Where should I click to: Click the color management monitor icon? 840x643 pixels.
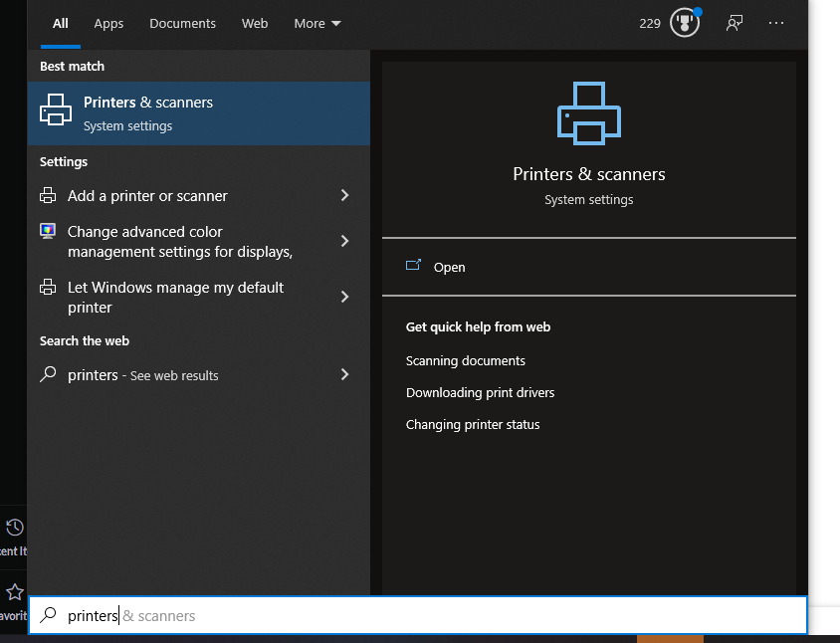(48, 232)
